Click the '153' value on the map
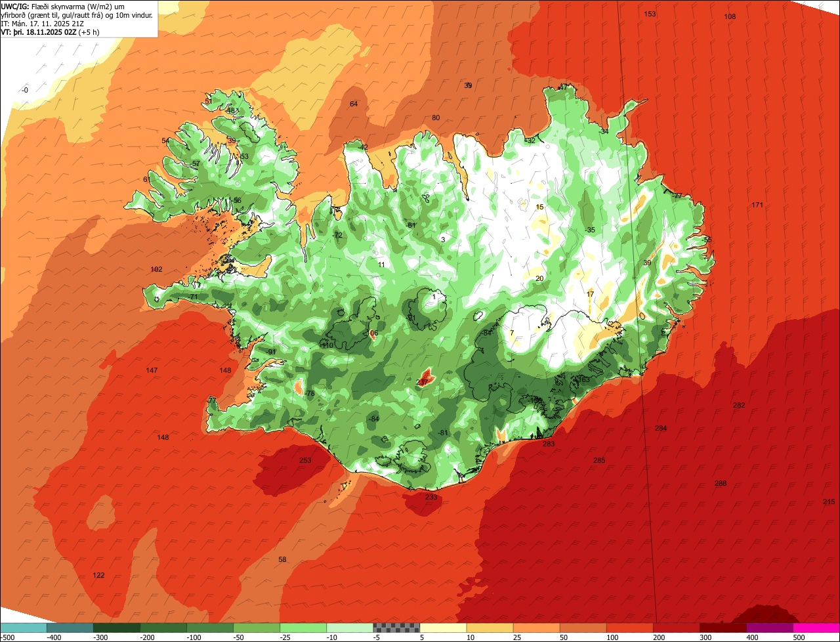Screen dimensions: 840x642 click(650, 14)
